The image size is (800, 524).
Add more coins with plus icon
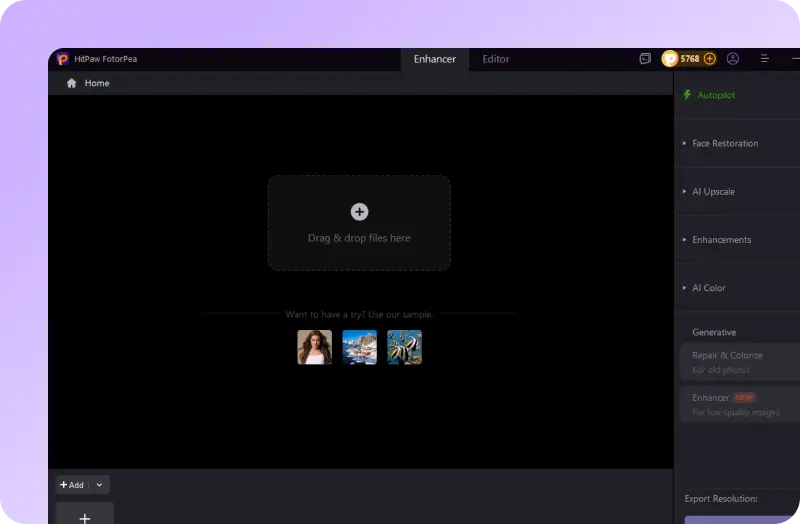[710, 59]
